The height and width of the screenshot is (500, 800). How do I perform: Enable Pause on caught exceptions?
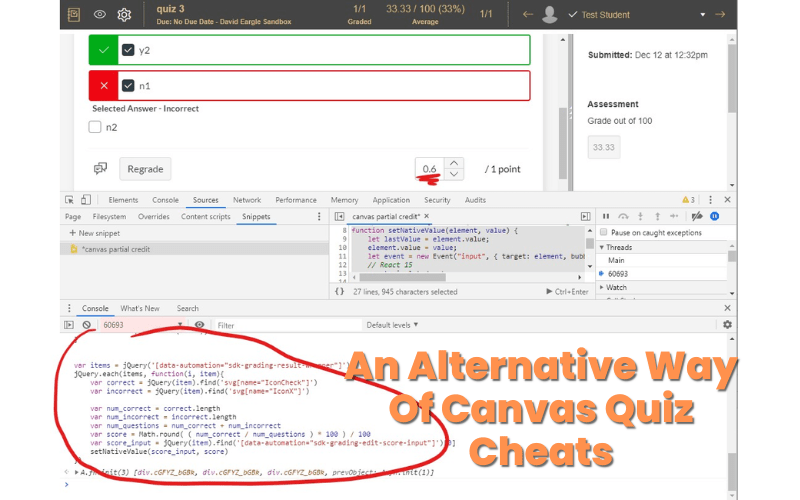[x=604, y=232]
